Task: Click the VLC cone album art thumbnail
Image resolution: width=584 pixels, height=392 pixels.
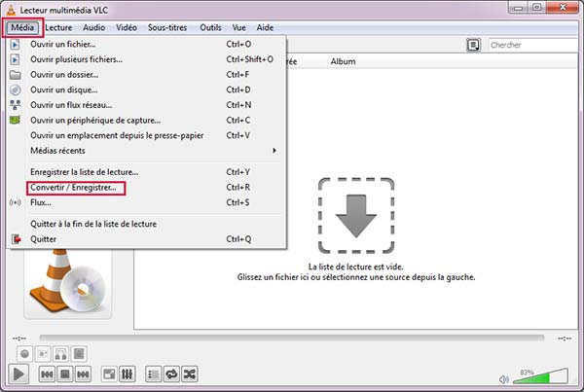Action: [68, 284]
